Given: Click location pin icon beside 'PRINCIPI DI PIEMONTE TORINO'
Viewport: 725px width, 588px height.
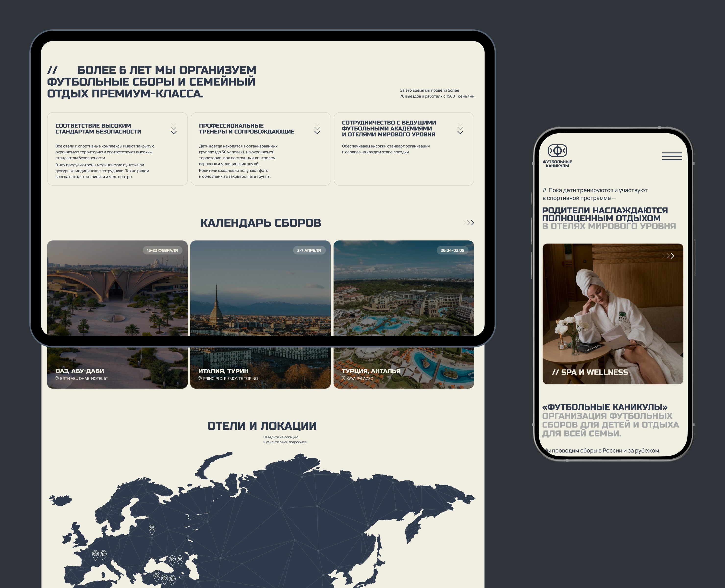Looking at the screenshot, I should (x=200, y=378).
